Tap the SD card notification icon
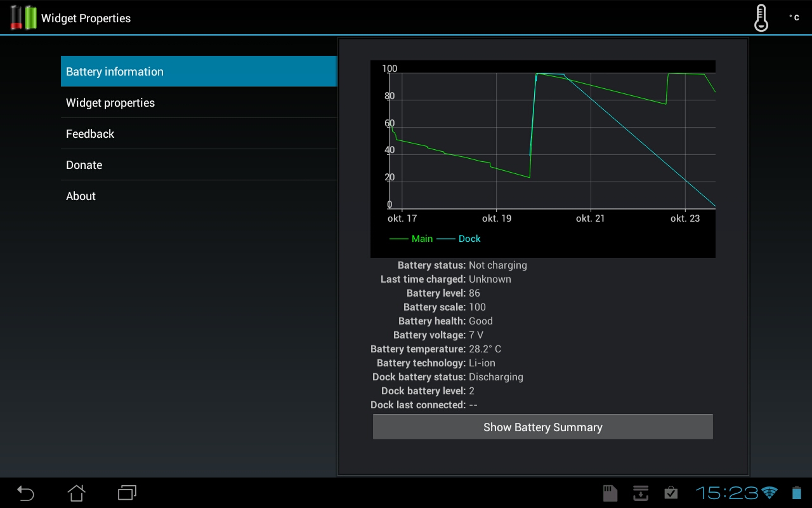This screenshot has width=812, height=508. click(610, 493)
